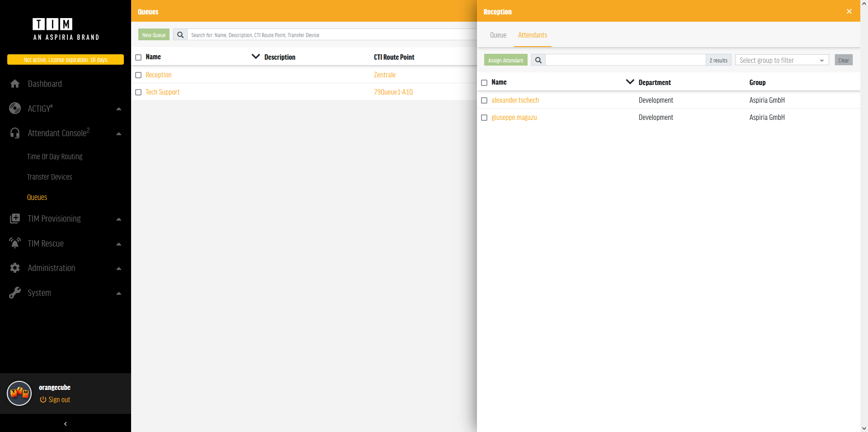Open the alexander.tschech attendant link
The image size is (868, 432).
click(x=515, y=100)
